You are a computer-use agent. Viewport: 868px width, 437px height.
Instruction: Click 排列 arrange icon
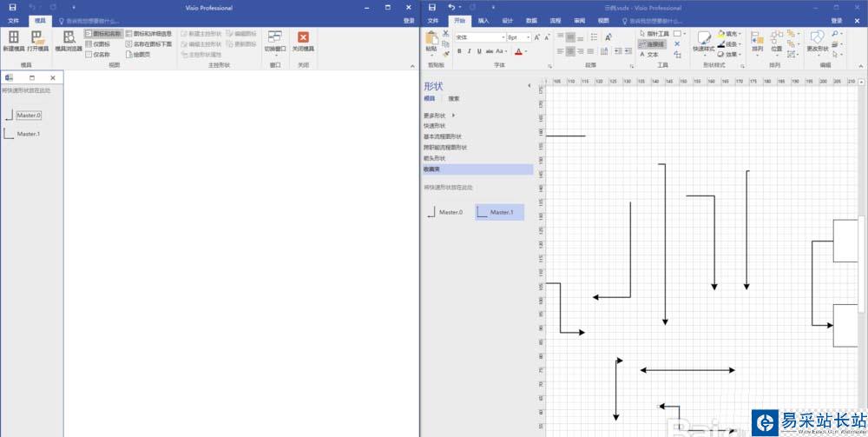click(x=757, y=42)
